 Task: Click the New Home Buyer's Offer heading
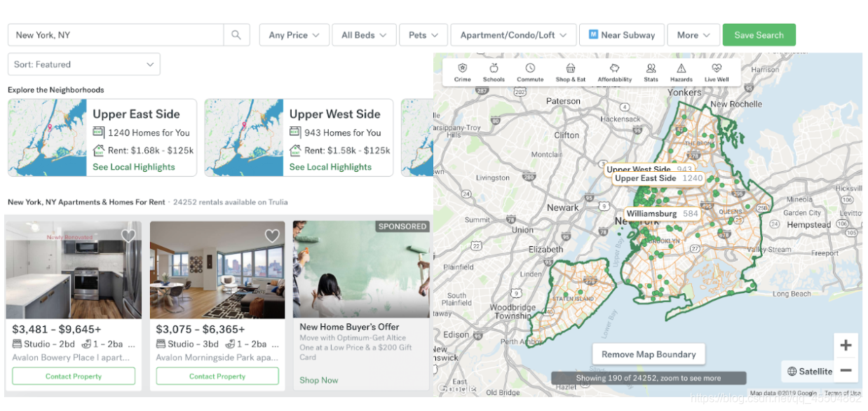[349, 327]
